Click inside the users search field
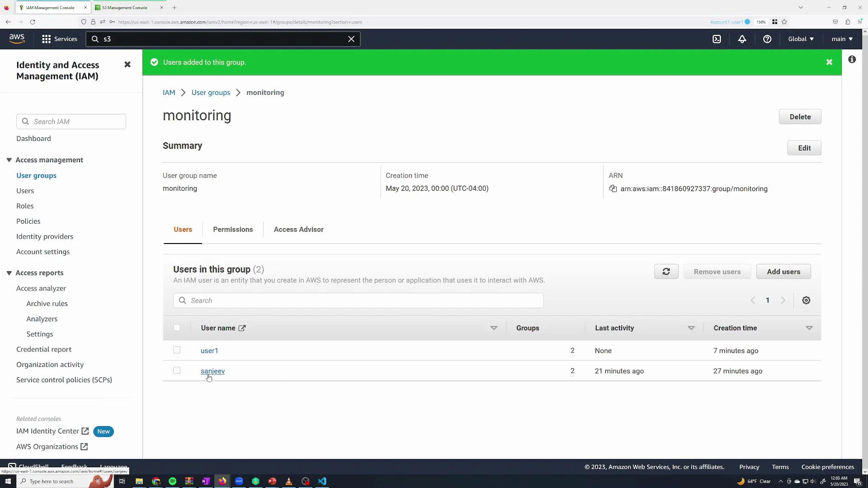Image resolution: width=868 pixels, height=488 pixels. [x=357, y=300]
